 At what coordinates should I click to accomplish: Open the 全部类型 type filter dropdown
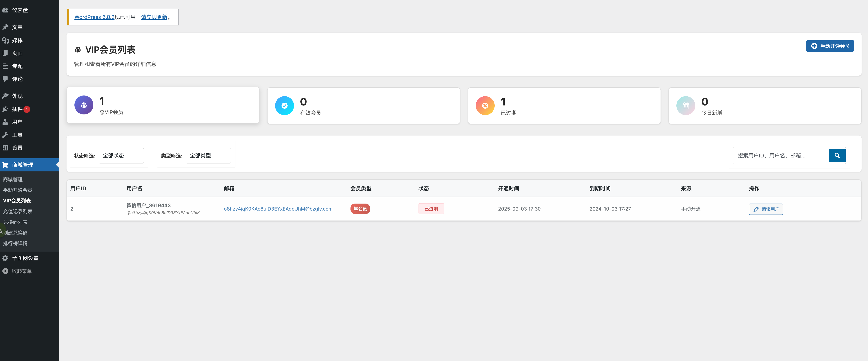click(208, 155)
